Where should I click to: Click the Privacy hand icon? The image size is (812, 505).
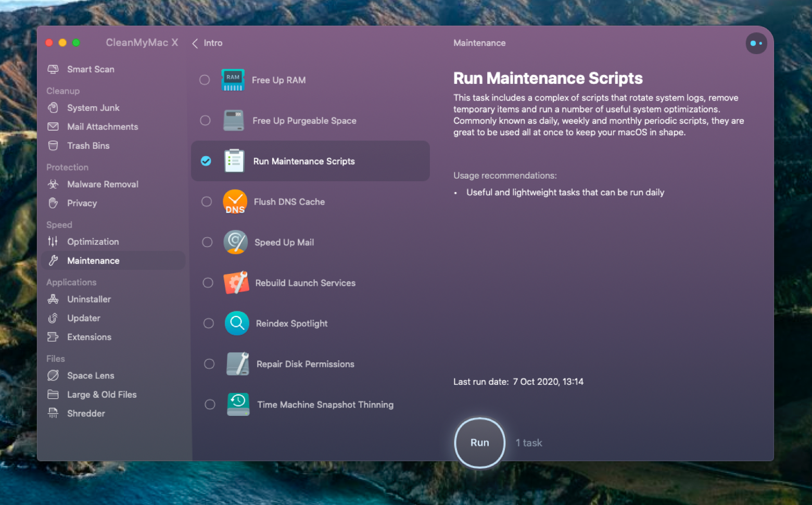pos(53,203)
